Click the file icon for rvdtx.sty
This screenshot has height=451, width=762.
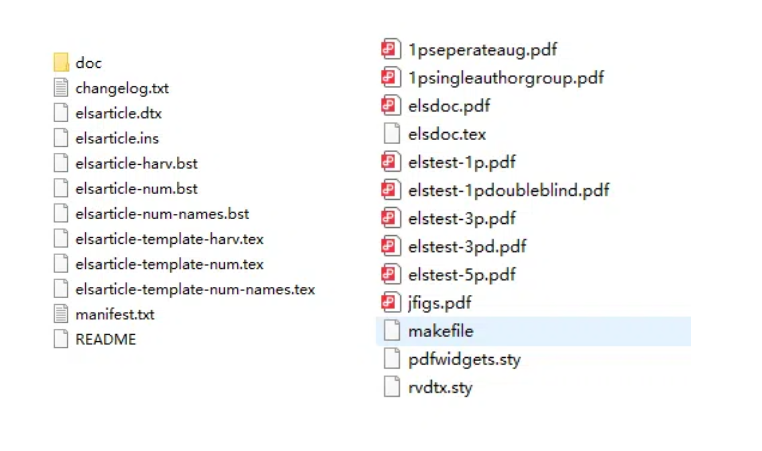pyautogui.click(x=390, y=387)
